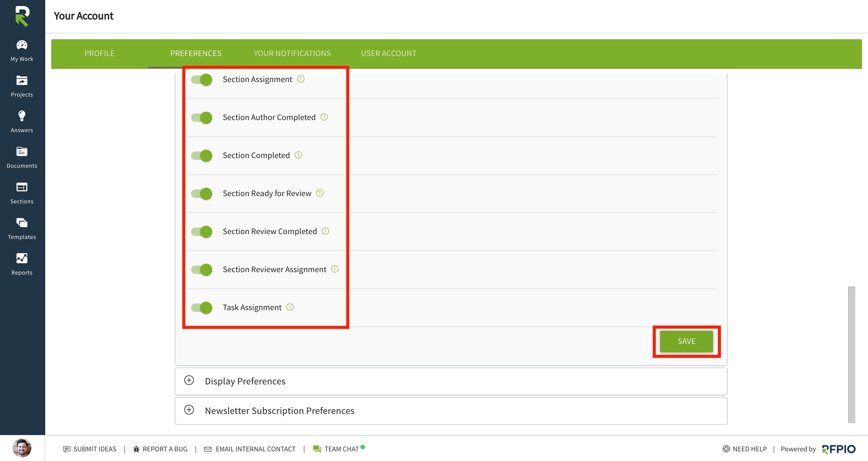Click the Submit Ideas comment icon

pos(67,449)
